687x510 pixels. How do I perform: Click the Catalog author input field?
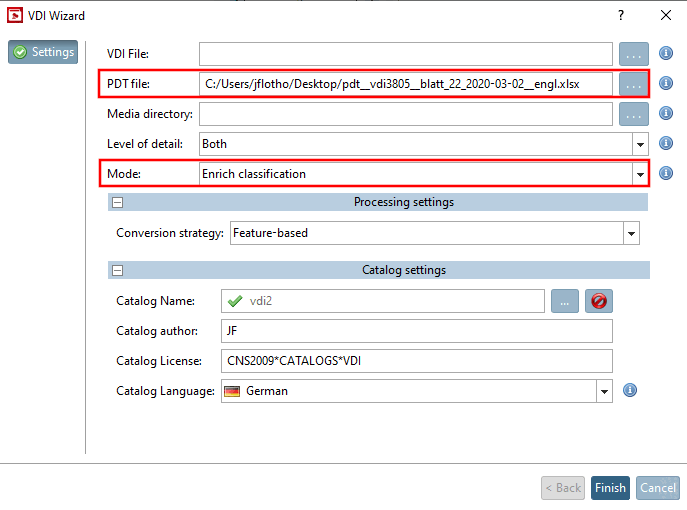(418, 331)
